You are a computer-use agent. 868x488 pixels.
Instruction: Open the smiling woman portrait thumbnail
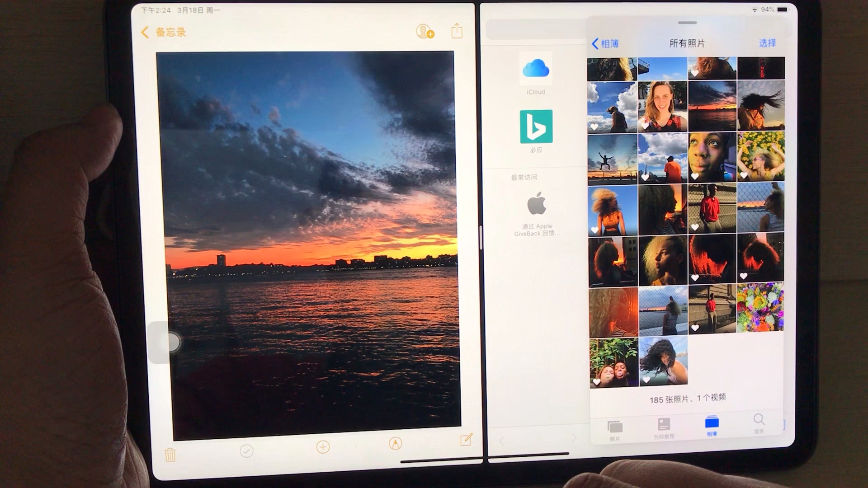click(663, 107)
